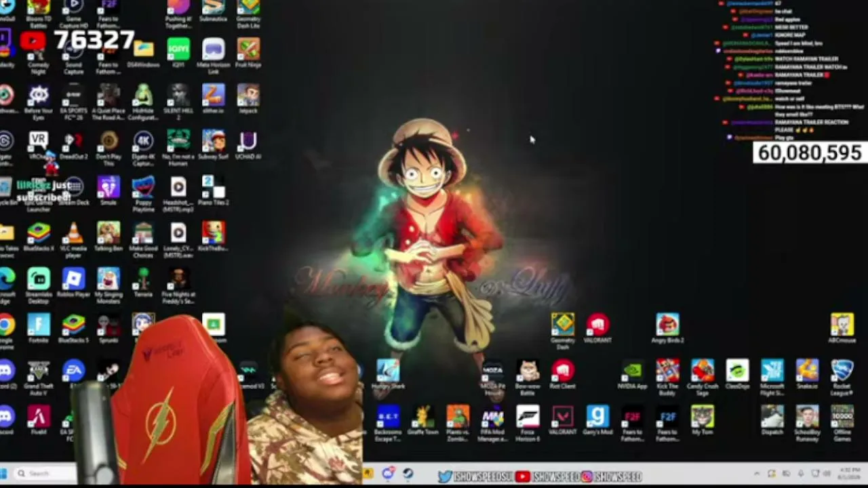Open Backrooms Escape Together shortcut
868x488 pixels.
[388, 417]
